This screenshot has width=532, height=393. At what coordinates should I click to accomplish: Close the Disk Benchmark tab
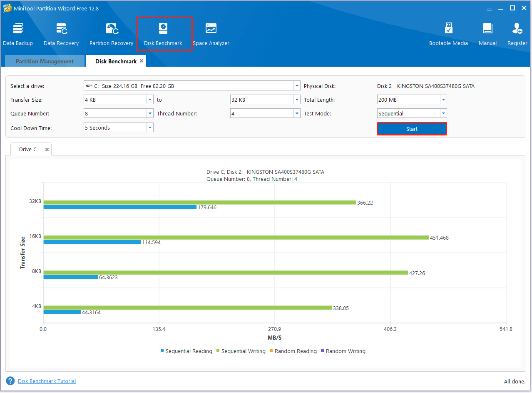(142, 61)
